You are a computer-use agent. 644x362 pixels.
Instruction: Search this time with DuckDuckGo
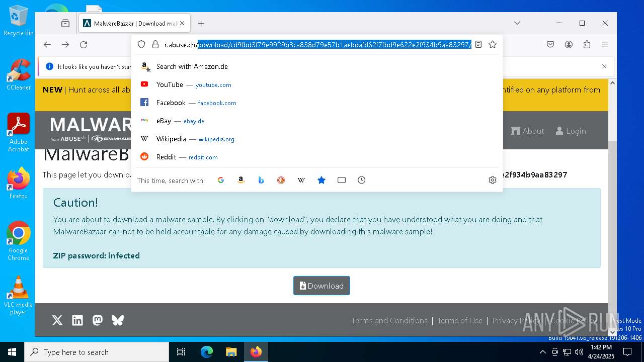(x=281, y=180)
